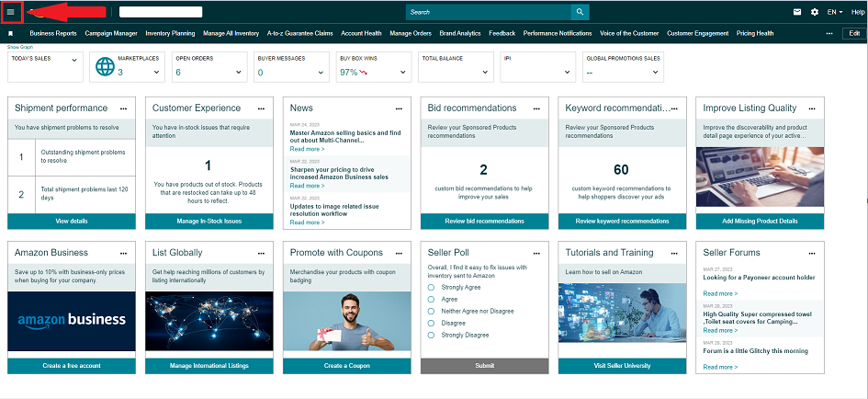Open the hamburger main menu

11,12
